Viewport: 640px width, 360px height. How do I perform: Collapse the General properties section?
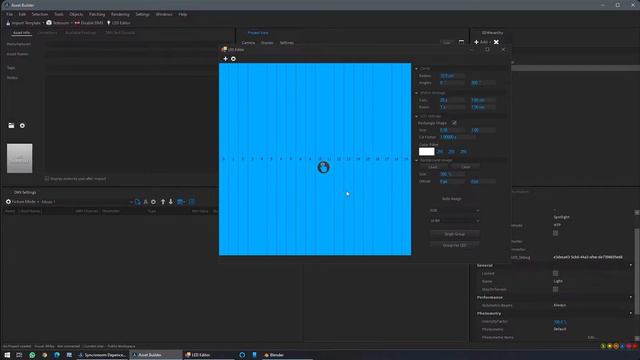point(631,265)
